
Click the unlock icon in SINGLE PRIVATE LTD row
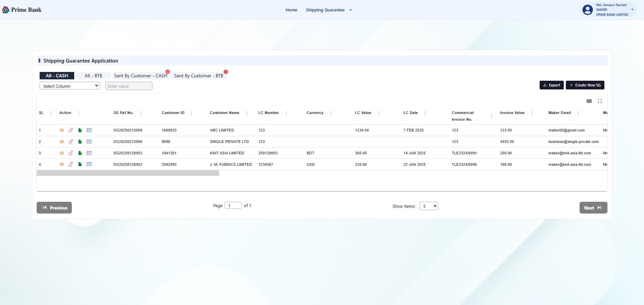tap(71, 142)
